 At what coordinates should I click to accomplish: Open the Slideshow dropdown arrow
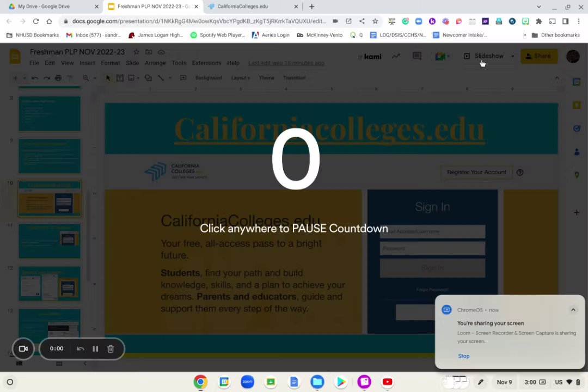pos(512,56)
